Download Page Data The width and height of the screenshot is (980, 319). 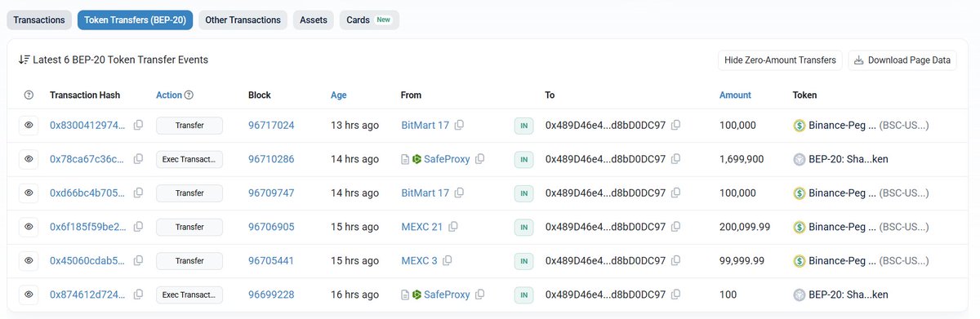pyautogui.click(x=902, y=60)
